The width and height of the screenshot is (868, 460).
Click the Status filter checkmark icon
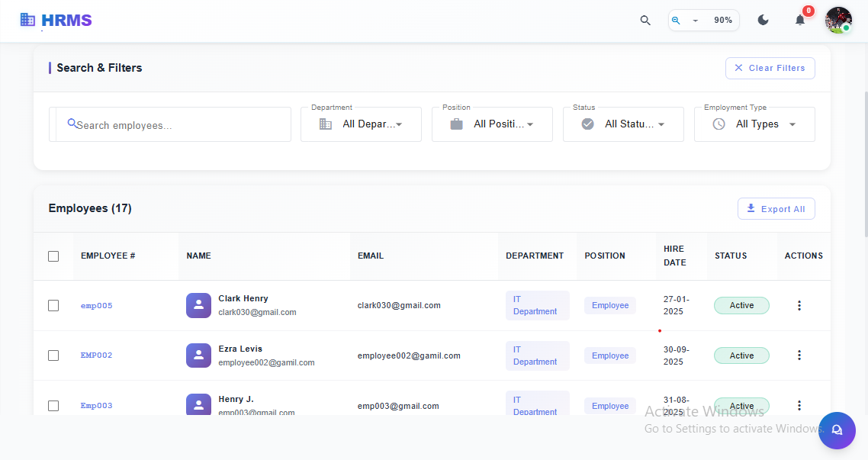click(x=588, y=124)
